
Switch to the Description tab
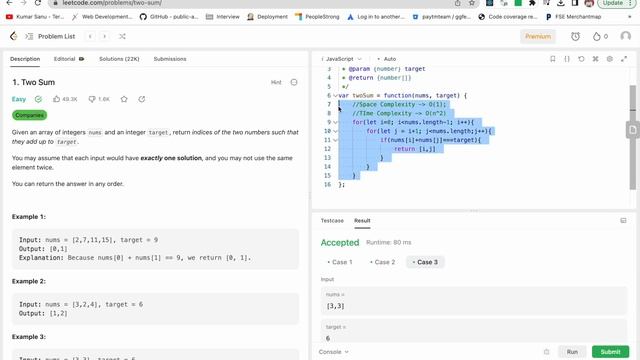pos(25,59)
